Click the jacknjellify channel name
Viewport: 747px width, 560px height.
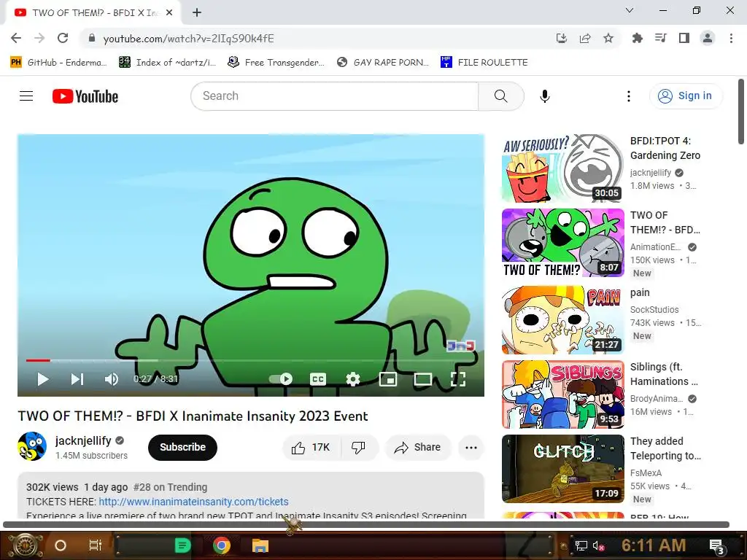click(83, 441)
